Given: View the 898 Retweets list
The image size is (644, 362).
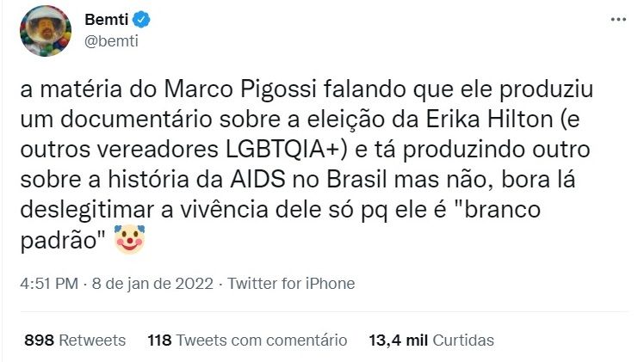Looking at the screenshot, I should point(75,340).
